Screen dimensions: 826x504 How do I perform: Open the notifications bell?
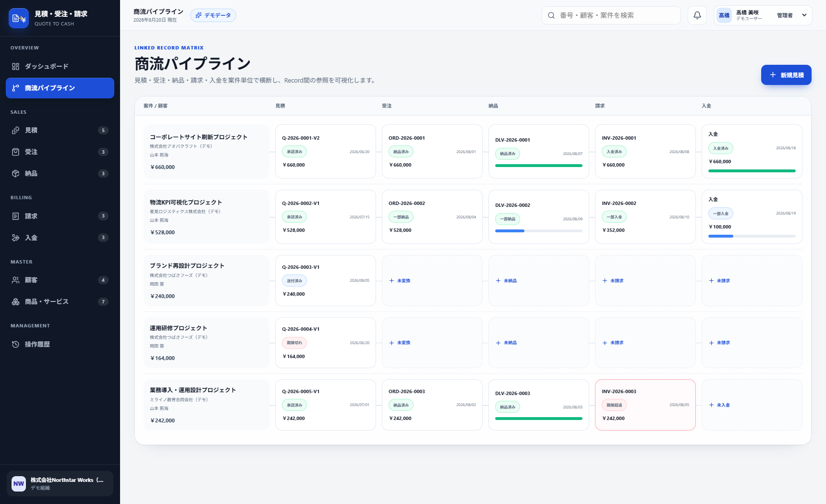pyautogui.click(x=697, y=15)
